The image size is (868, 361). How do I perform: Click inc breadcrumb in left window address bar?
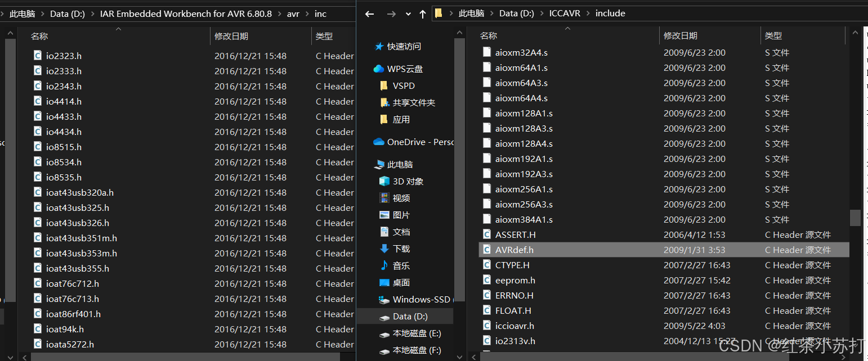tap(320, 14)
